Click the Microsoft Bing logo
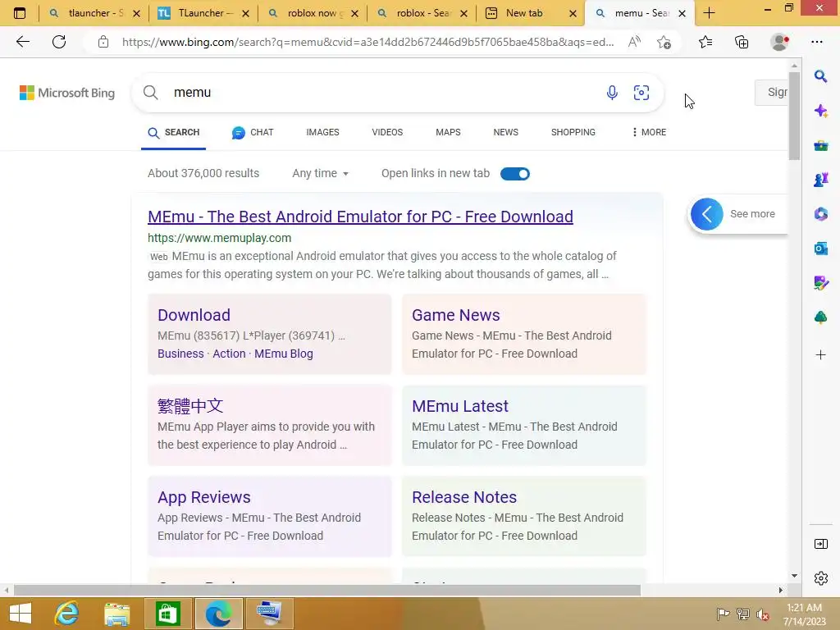Image resolution: width=840 pixels, height=630 pixels. (67, 93)
